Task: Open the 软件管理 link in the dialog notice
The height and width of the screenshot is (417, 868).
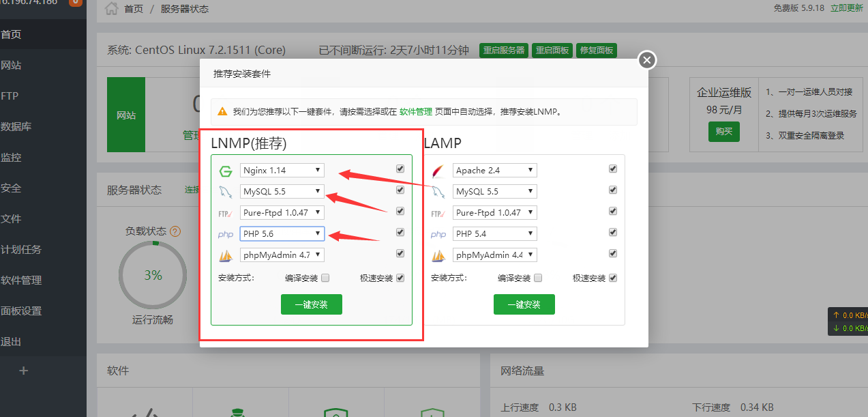Action: pos(416,112)
